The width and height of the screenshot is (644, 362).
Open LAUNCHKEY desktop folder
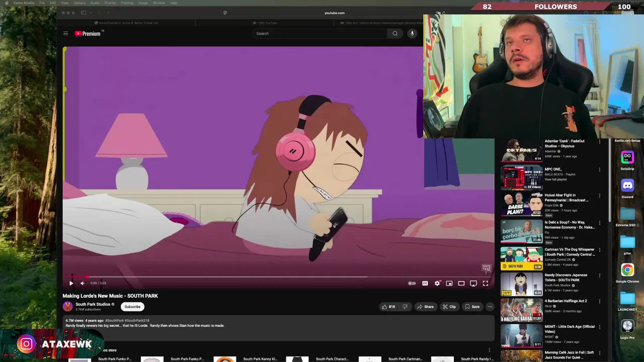pyautogui.click(x=627, y=298)
